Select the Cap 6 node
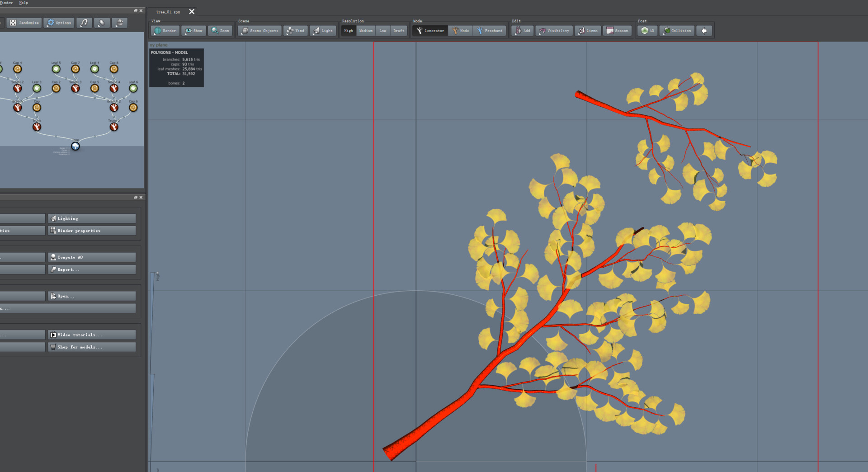This screenshot has width=868, height=472. tap(133, 108)
